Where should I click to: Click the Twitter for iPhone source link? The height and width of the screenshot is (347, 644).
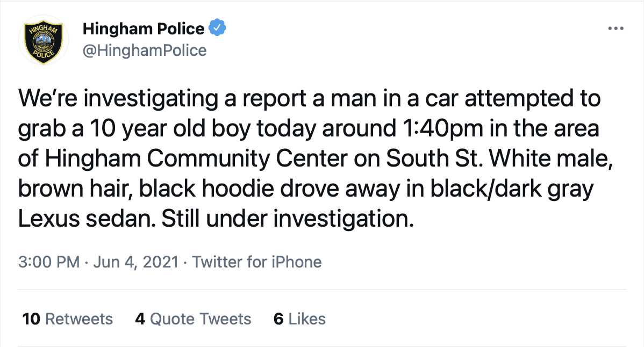point(257,262)
